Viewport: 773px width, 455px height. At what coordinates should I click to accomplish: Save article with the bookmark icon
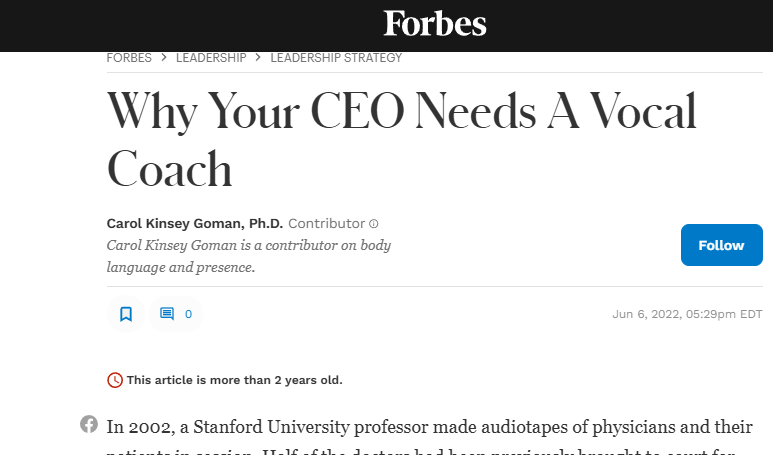click(126, 314)
